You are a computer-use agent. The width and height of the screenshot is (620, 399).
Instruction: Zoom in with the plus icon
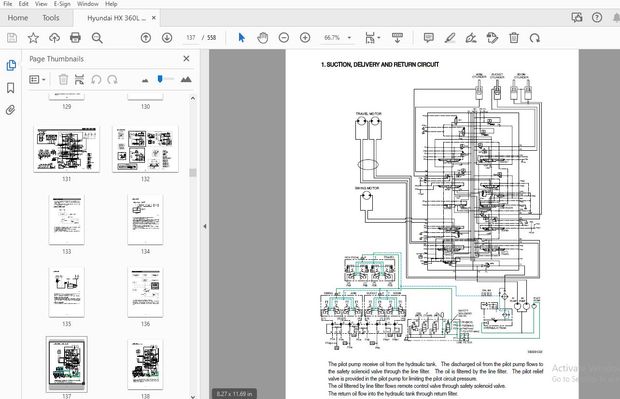point(305,38)
